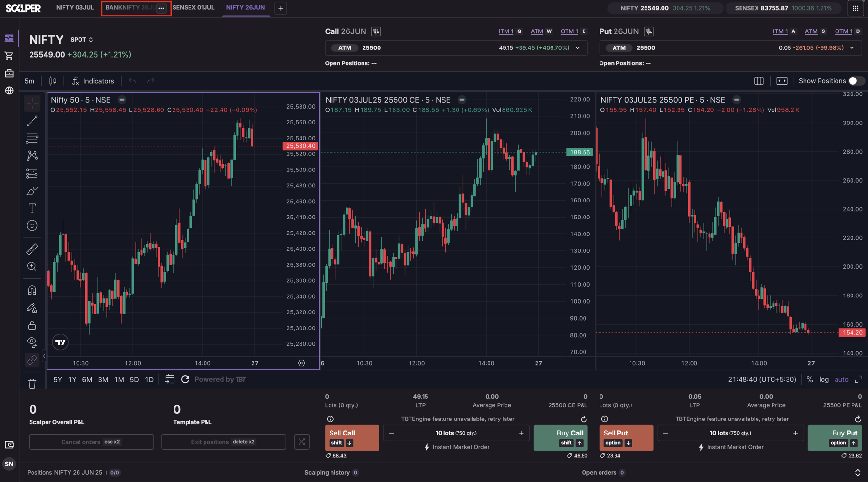Screen dimensions: 868x482
Task: Expand the Put 25500 strike dropdown
Action: click(852, 48)
